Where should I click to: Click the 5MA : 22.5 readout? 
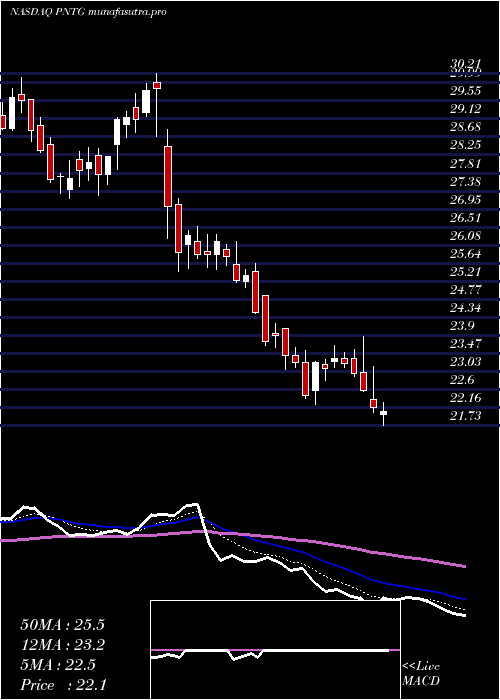point(58,665)
